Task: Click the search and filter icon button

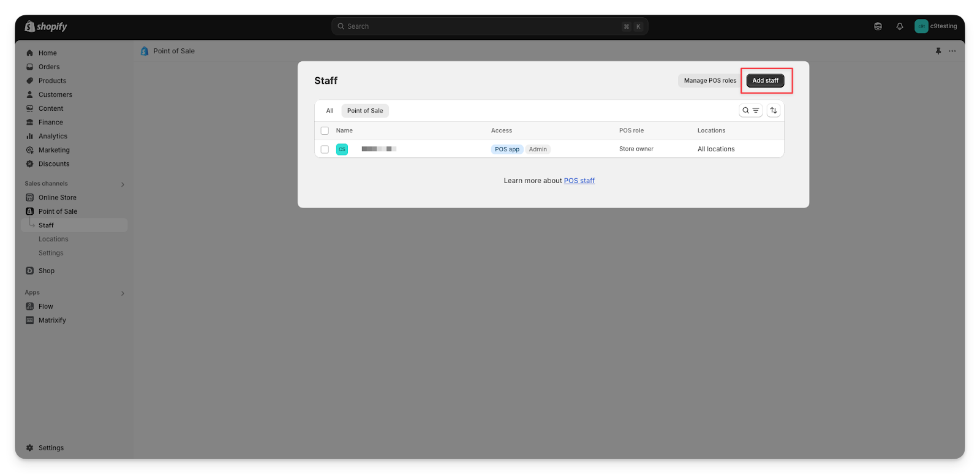Action: [750, 111]
